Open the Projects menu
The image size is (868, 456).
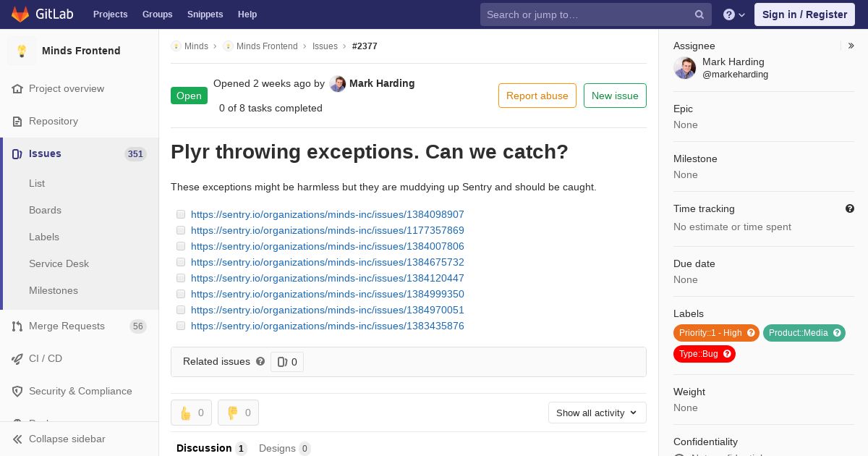coord(110,14)
